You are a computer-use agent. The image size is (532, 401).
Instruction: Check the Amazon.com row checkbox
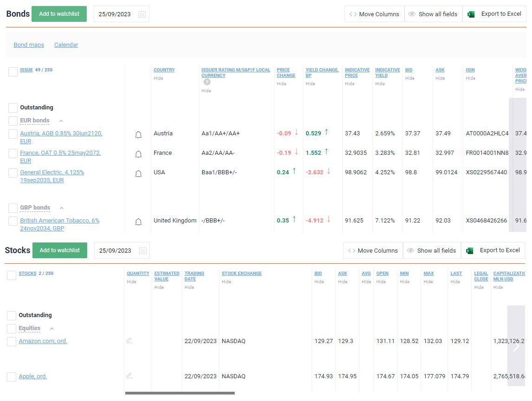[x=13, y=341]
